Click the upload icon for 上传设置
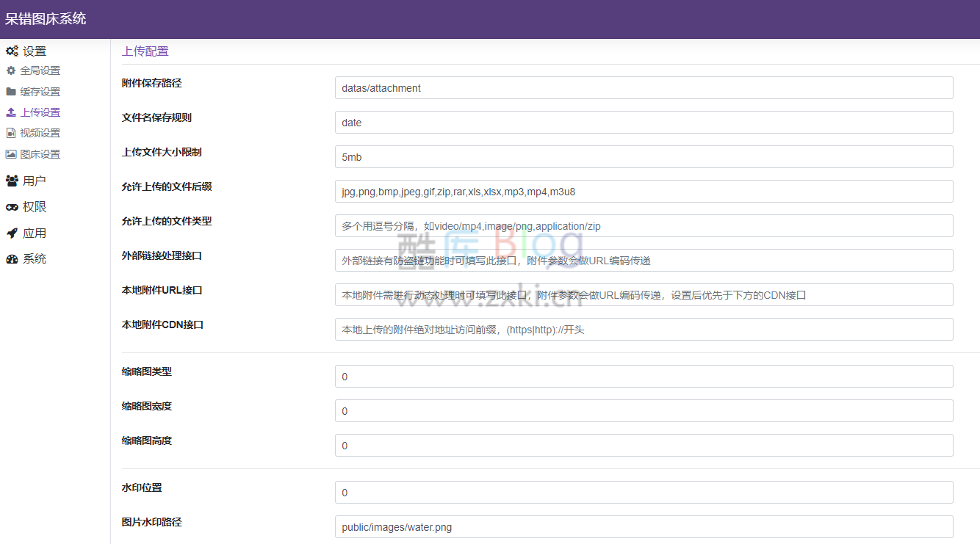Screen dimensions: 980x544 click(x=11, y=112)
